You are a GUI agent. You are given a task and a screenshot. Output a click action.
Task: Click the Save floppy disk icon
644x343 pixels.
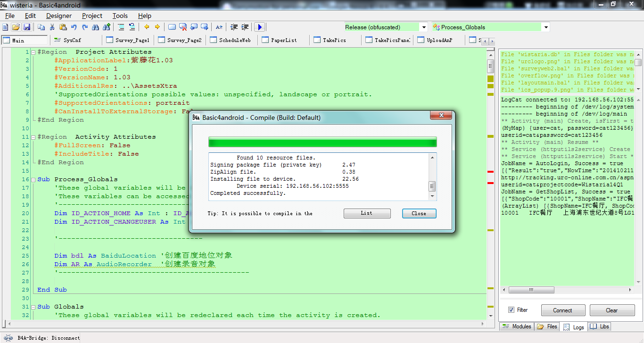(26, 27)
